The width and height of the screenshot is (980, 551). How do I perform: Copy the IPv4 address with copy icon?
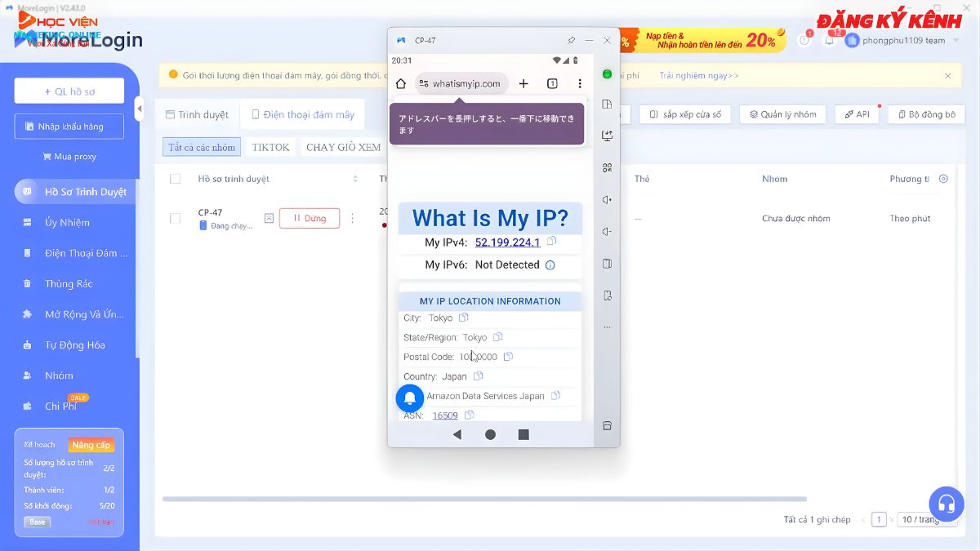click(x=552, y=242)
